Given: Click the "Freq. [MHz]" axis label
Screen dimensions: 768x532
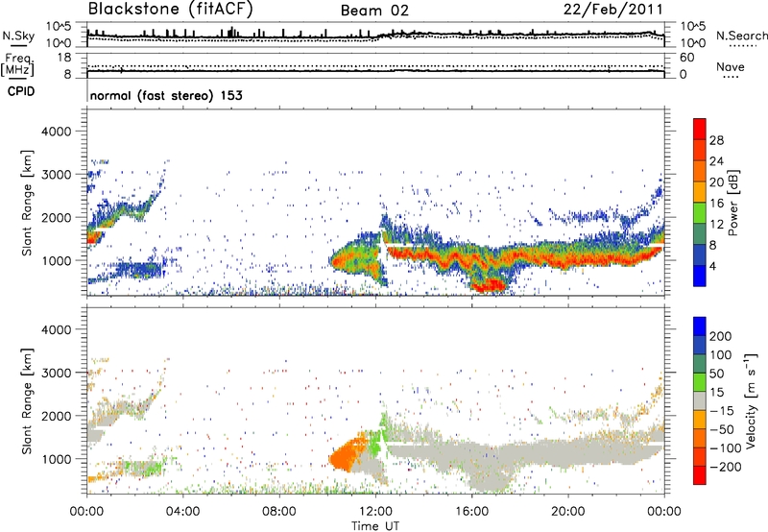Looking at the screenshot, I should (x=17, y=65).
